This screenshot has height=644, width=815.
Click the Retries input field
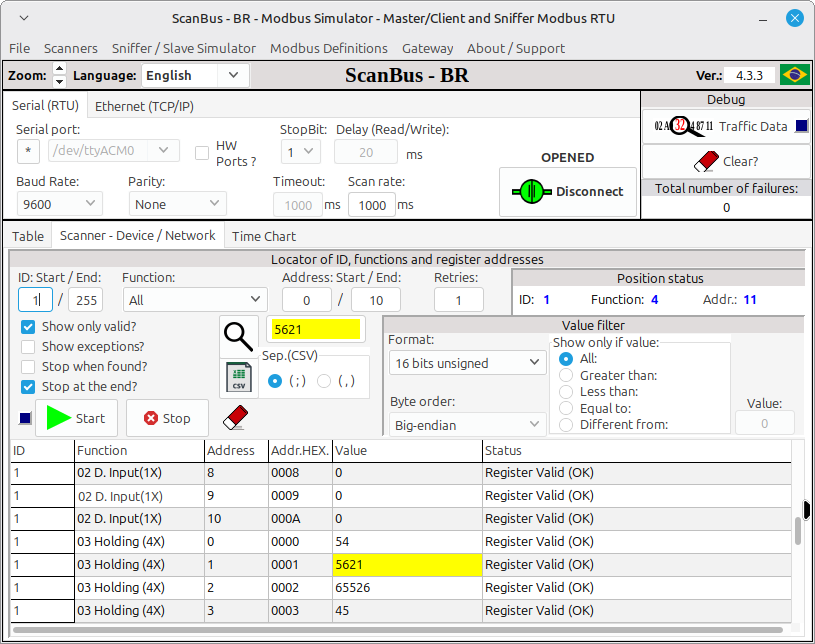[458, 300]
